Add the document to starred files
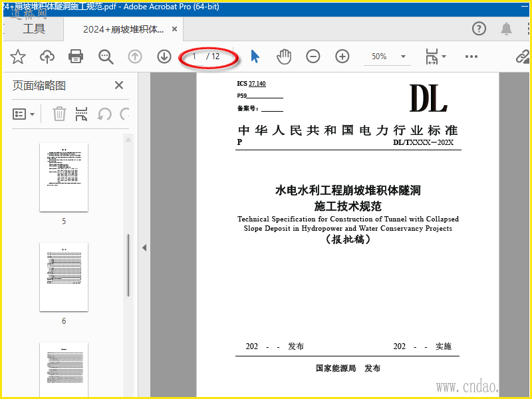This screenshot has width=532, height=399. [x=18, y=57]
